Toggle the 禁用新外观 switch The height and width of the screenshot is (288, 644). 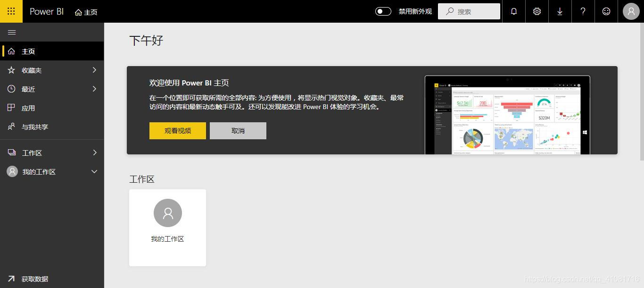383,11
